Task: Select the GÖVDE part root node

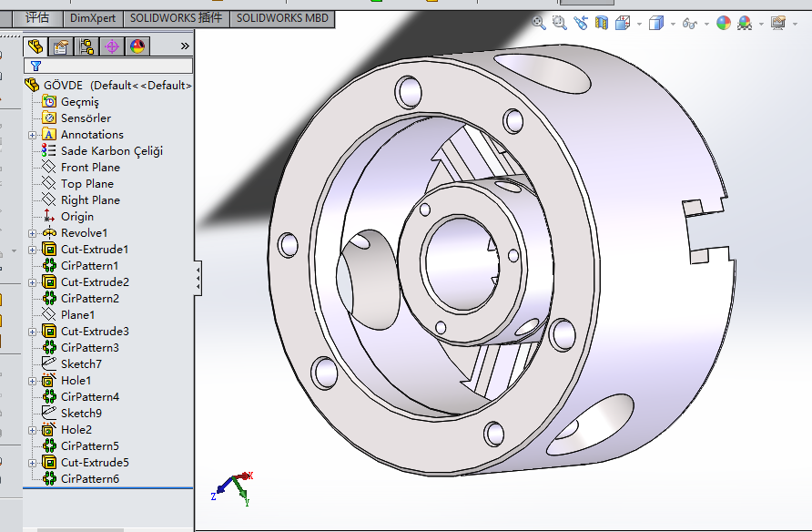Action: pyautogui.click(x=108, y=85)
